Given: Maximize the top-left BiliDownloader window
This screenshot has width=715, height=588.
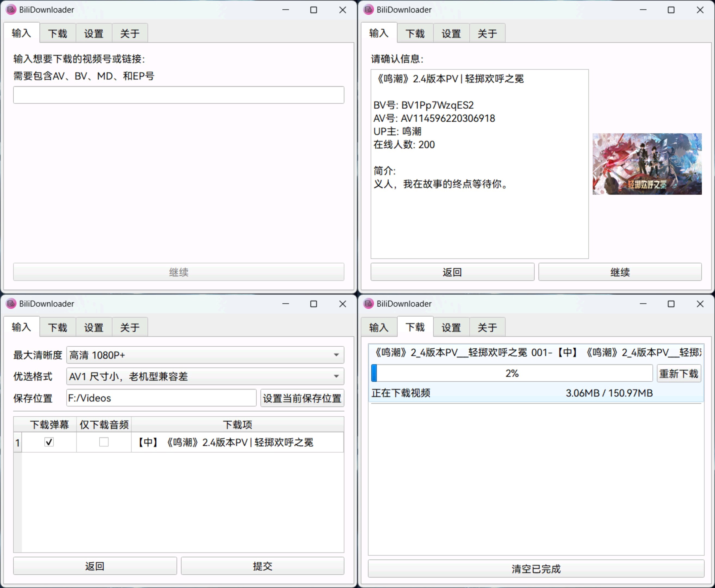Looking at the screenshot, I should click(x=313, y=10).
